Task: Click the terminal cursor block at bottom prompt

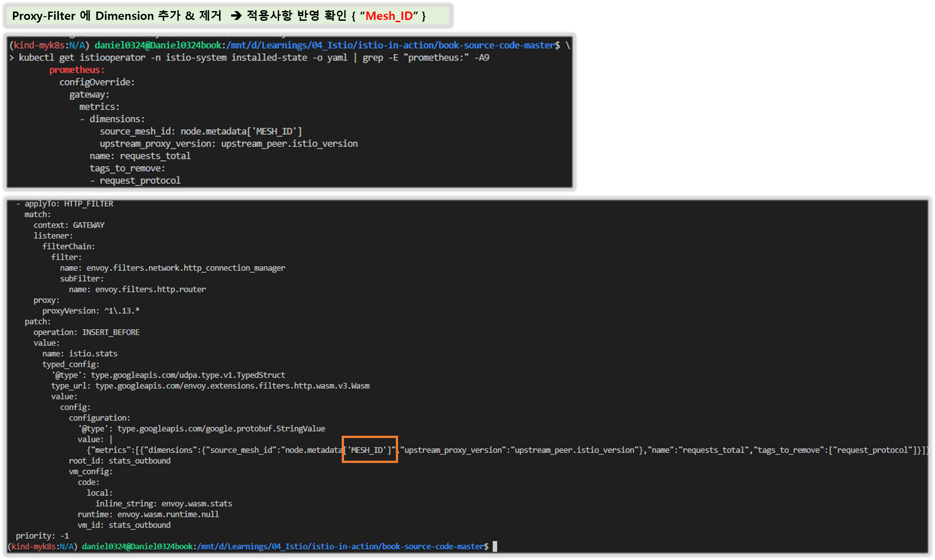Action: point(495,547)
